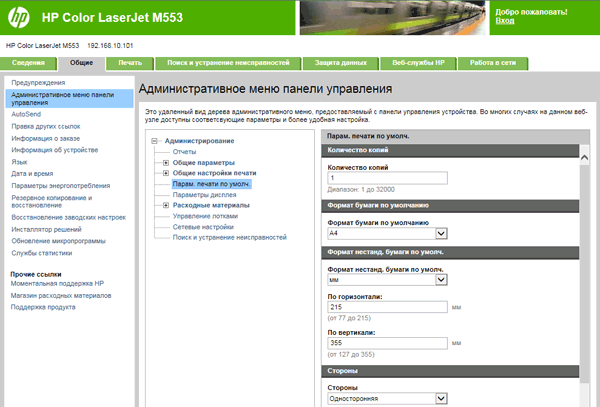Open the AutoSend sidebar link
The width and height of the screenshot is (600, 407).
26,114
